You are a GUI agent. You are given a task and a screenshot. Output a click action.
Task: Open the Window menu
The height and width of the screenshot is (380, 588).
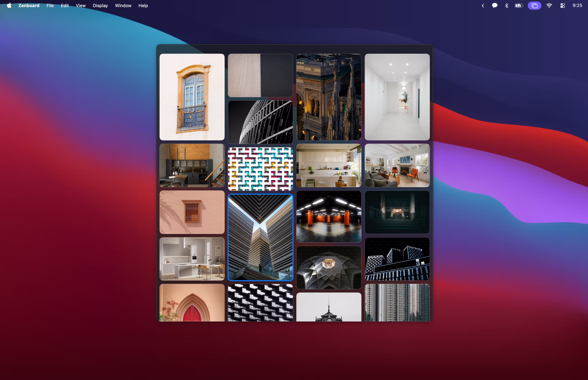(123, 5)
